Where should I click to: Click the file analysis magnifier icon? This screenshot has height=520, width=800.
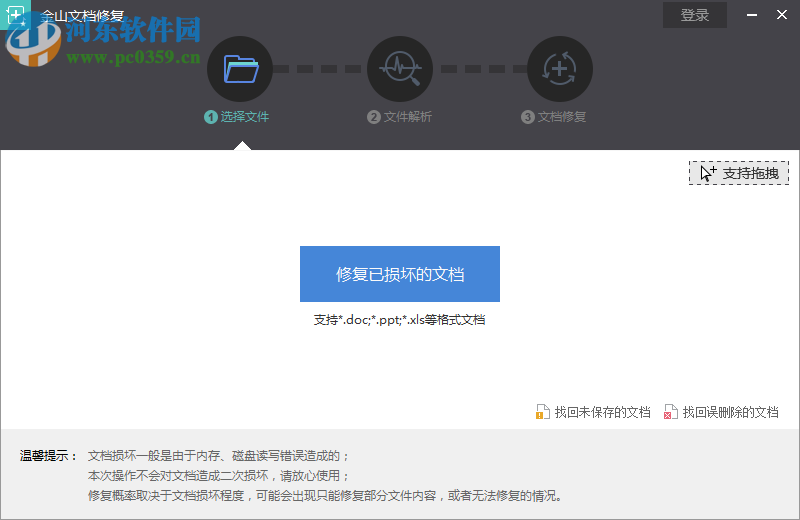(x=400, y=69)
